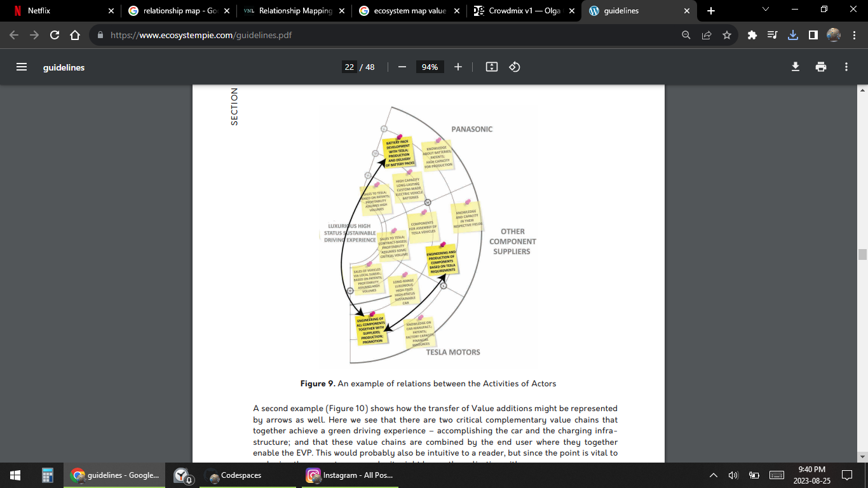Open the PDF sidebar menu icon
Viewport: 868px width, 488px height.
[22, 67]
